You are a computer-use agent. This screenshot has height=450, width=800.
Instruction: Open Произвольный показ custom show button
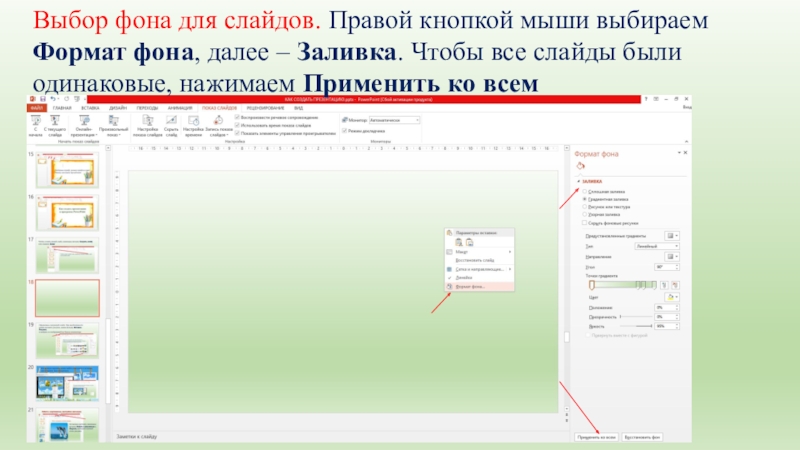click(114, 126)
